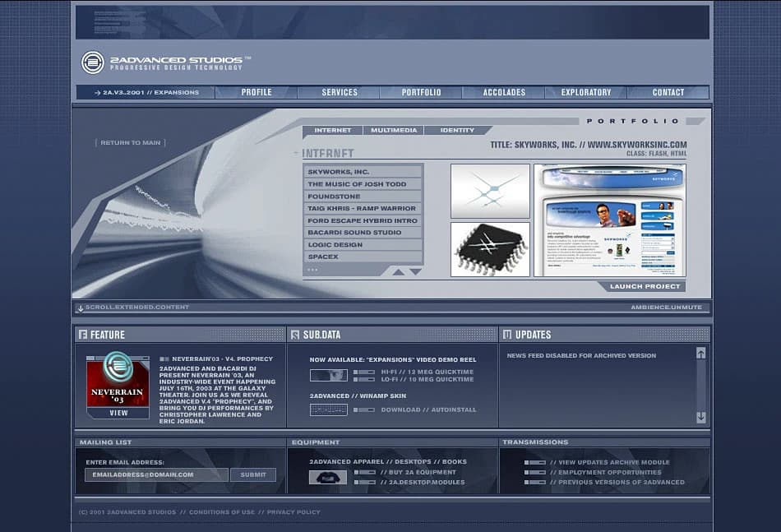Select Skyworks, Inc. in project list

(x=363, y=171)
